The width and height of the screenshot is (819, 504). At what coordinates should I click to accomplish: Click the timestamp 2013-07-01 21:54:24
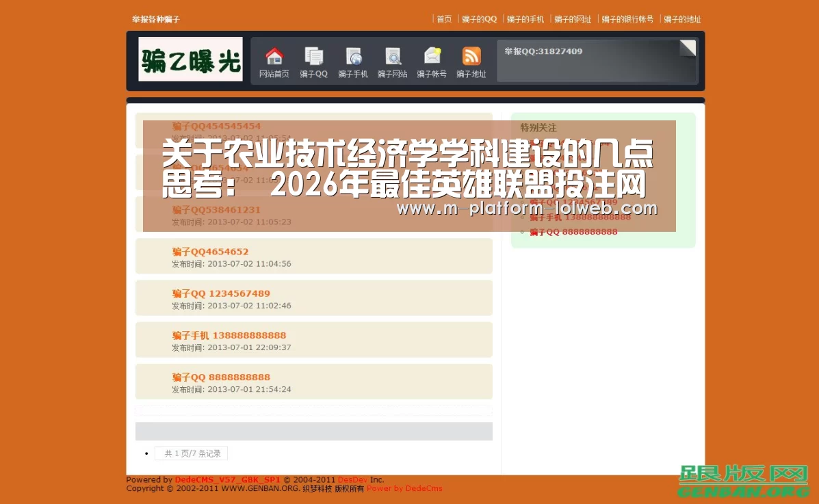coord(249,389)
